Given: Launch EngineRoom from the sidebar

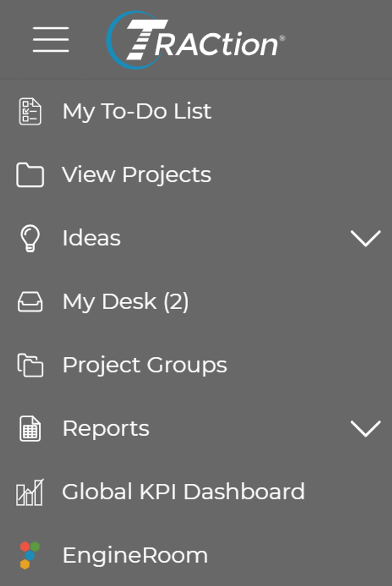Looking at the screenshot, I should (196, 555).
